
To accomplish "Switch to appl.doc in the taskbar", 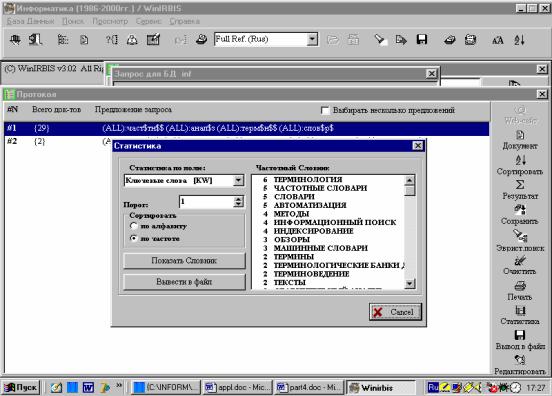I will (x=238, y=388).
